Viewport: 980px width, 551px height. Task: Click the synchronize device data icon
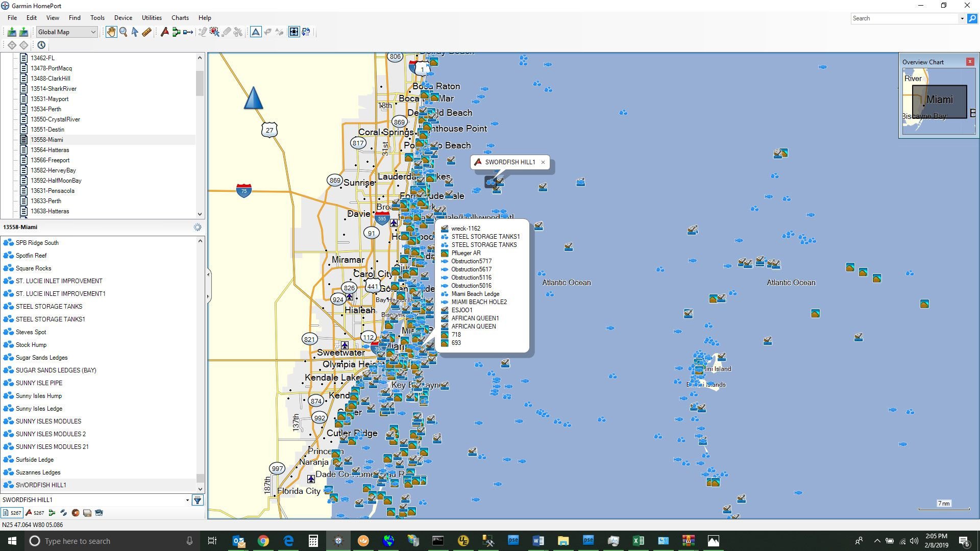pos(306,32)
